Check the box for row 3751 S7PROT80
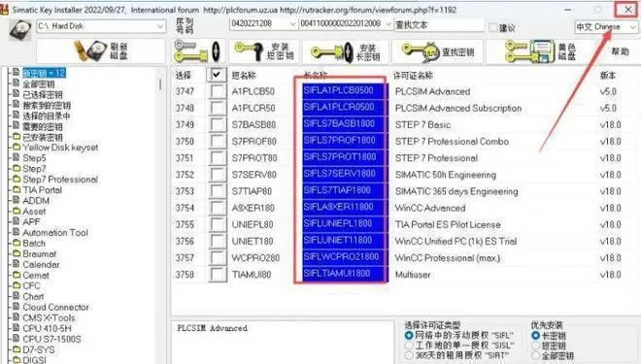The width and height of the screenshot is (641, 364). click(x=218, y=157)
